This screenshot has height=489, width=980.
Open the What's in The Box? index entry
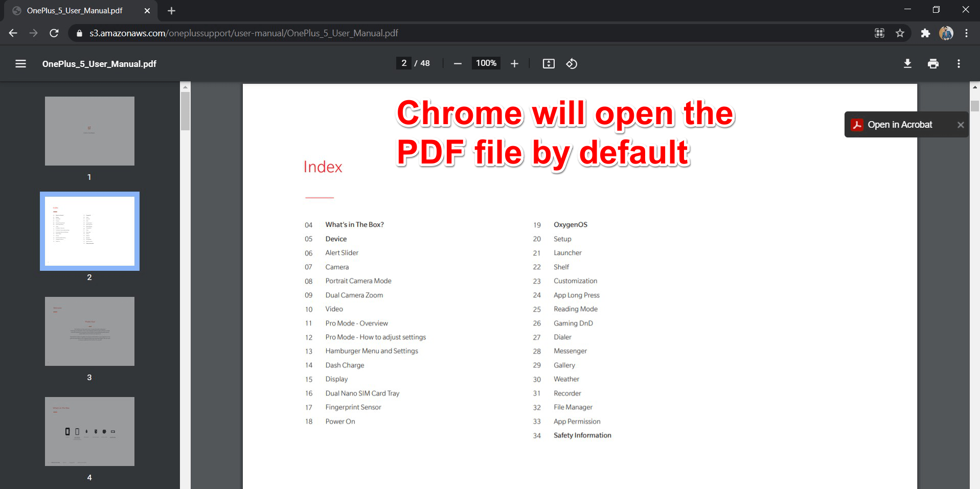(354, 225)
